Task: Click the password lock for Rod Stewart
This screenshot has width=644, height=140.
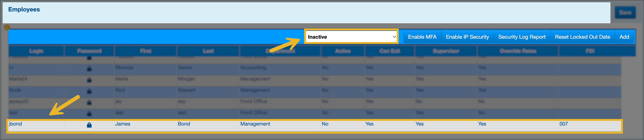Action: (89, 91)
